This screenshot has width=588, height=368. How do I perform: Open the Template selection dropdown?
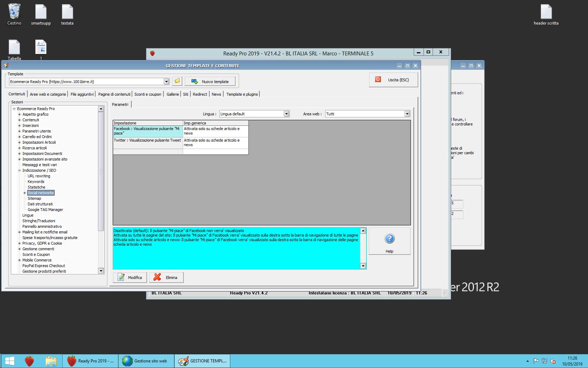(x=167, y=82)
